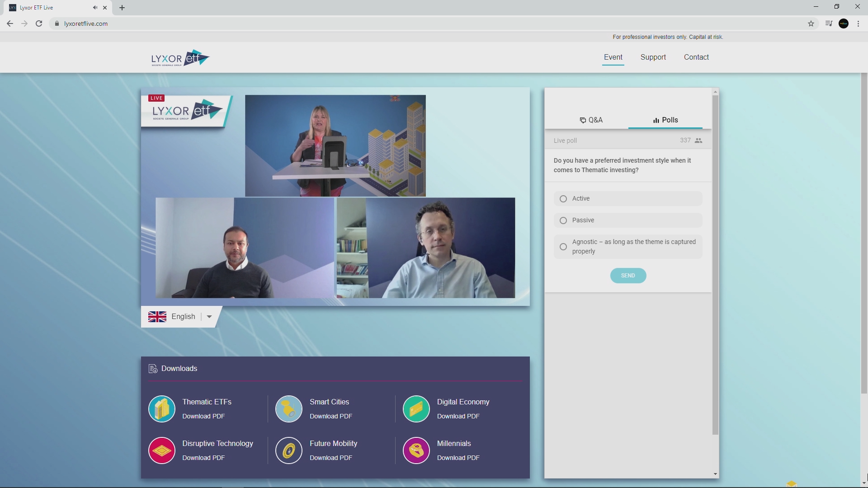
Task: Click the 'Smart Cities' title text
Action: tap(329, 402)
